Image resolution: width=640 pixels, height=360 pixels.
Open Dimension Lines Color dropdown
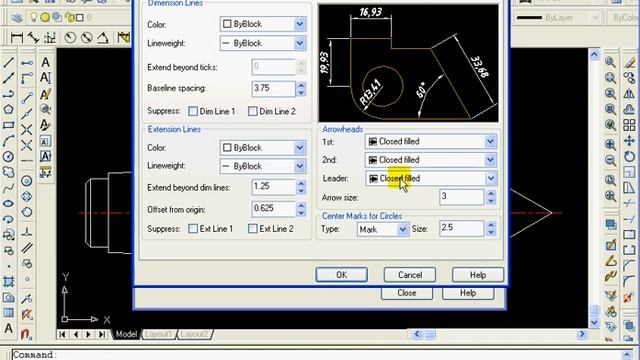coord(263,24)
